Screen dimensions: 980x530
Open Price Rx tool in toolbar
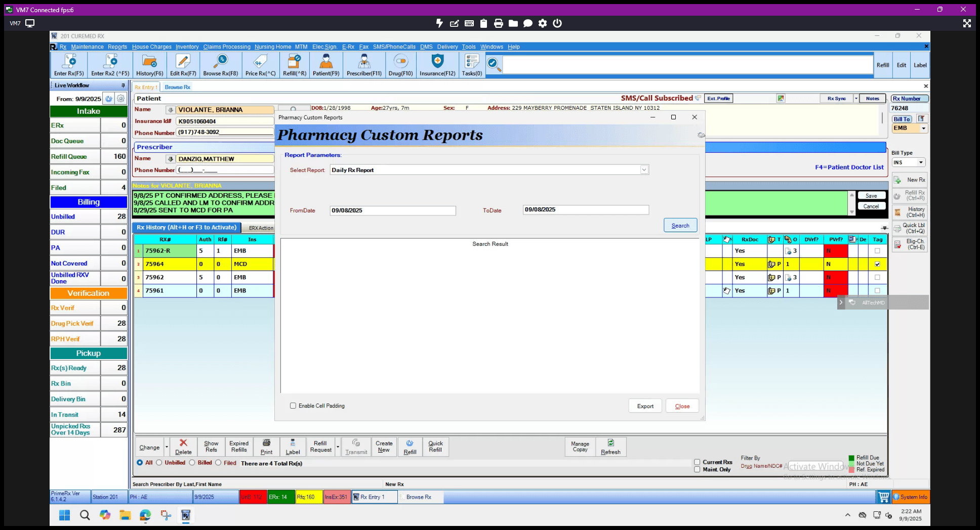pos(260,65)
